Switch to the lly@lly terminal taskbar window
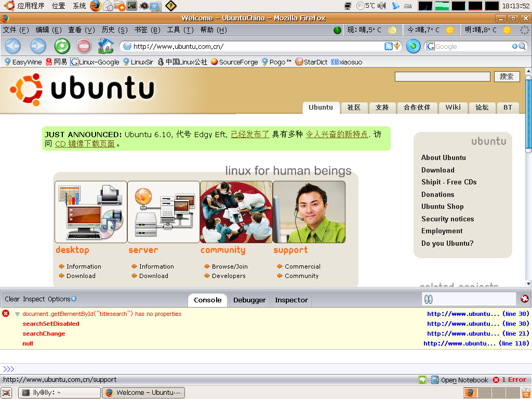 pos(59,393)
